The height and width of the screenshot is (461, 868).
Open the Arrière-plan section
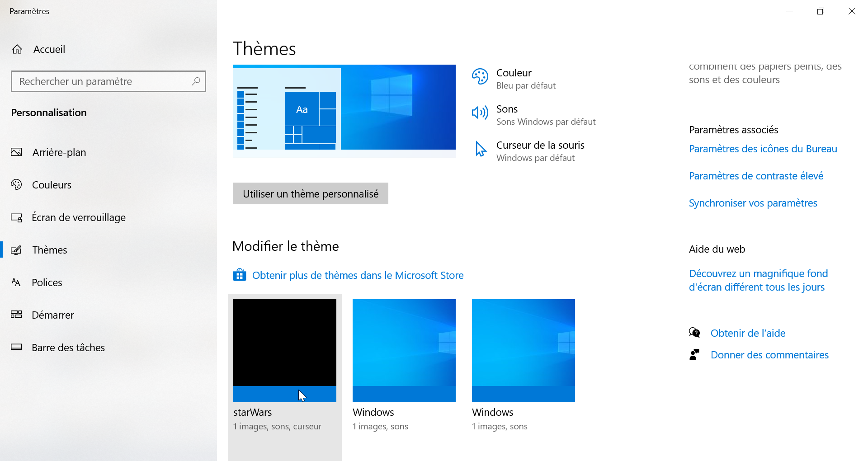click(x=59, y=152)
